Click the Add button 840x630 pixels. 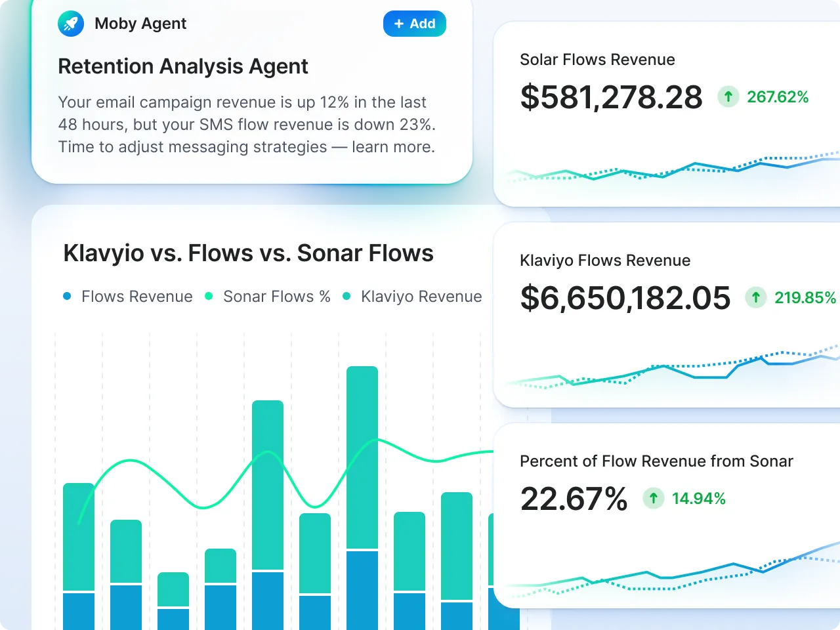coord(414,24)
